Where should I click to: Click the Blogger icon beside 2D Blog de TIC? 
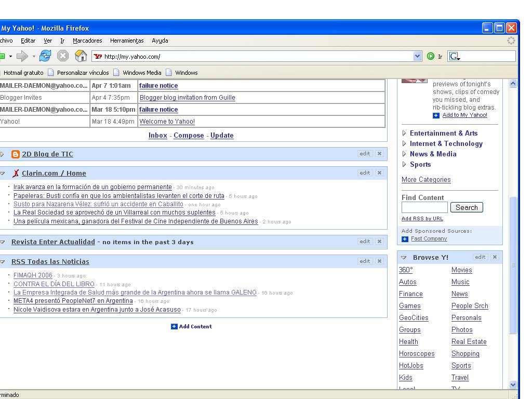(15, 154)
